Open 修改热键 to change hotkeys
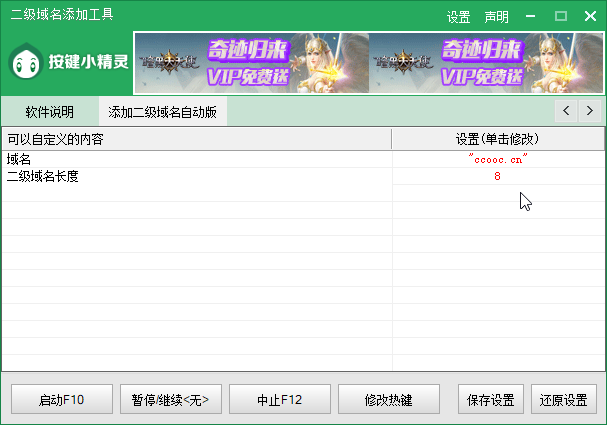Viewport: 607px width, 425px height. click(x=388, y=400)
